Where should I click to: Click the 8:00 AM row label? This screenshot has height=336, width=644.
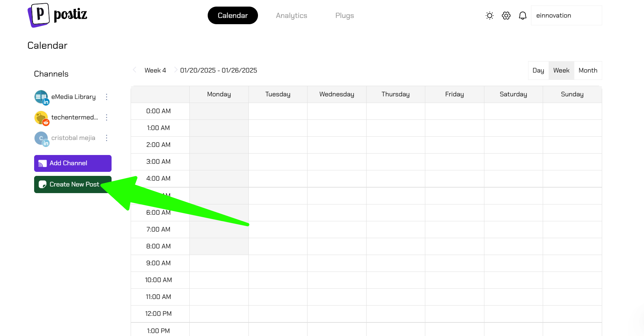(x=159, y=246)
